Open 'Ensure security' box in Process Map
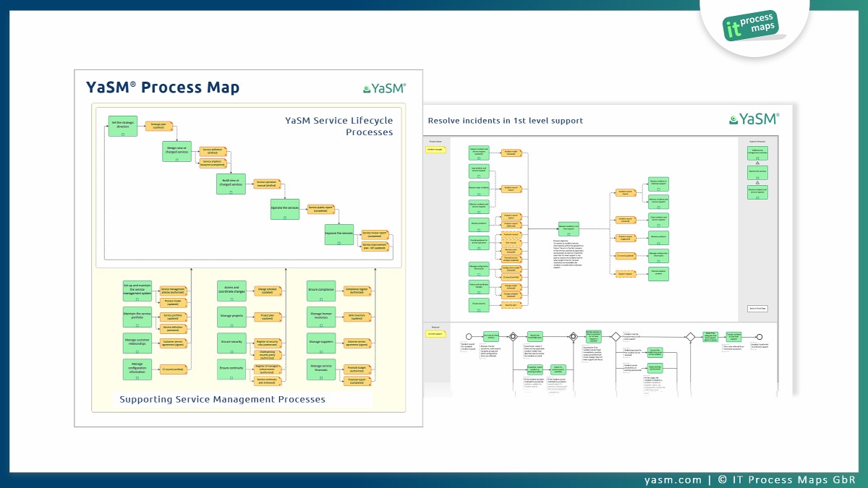 point(232,343)
